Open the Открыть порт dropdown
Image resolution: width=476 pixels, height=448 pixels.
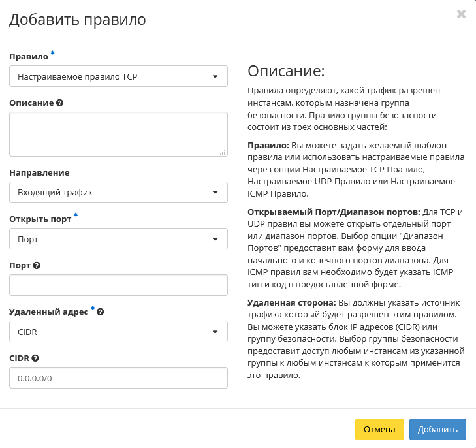pos(118,239)
